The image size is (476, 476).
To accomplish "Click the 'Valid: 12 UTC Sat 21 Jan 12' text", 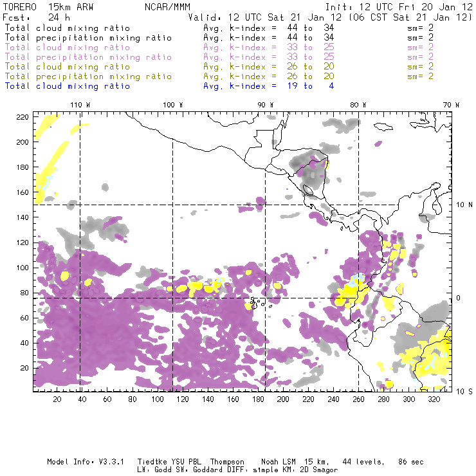I will [x=265, y=17].
